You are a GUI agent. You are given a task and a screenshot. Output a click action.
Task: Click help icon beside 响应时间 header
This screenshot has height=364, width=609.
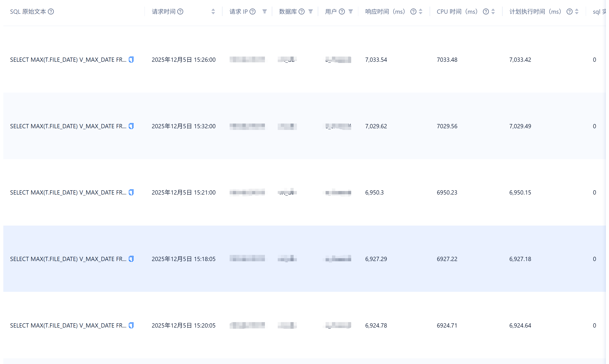pos(413,12)
